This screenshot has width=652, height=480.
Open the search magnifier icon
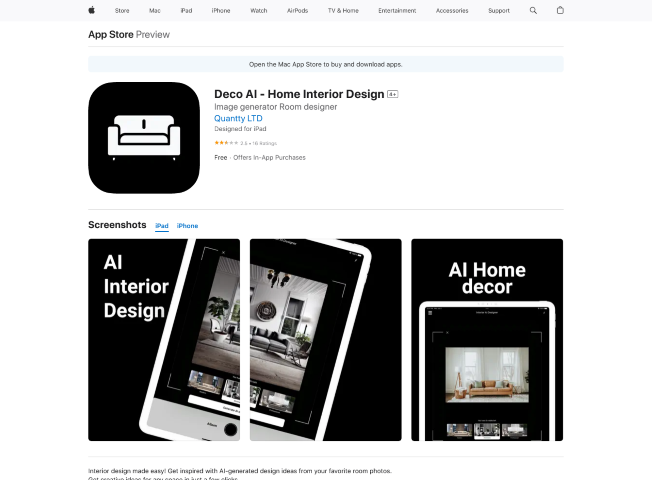pyautogui.click(x=533, y=10)
